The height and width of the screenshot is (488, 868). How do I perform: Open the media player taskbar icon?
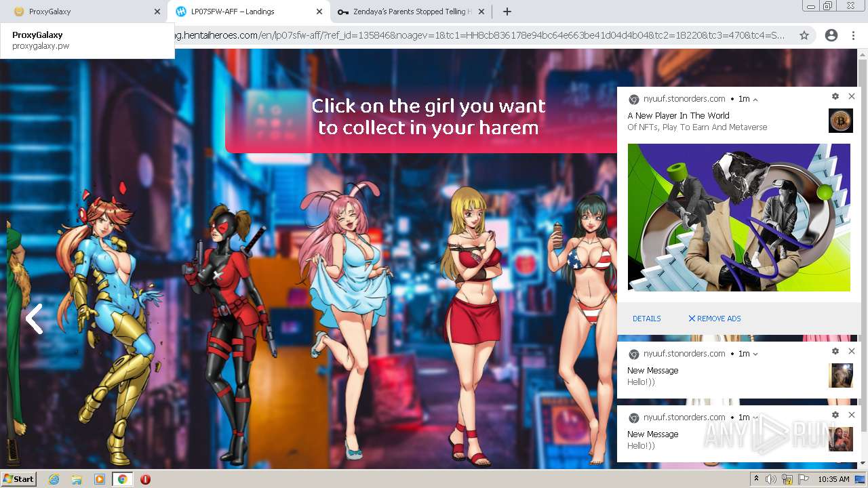pyautogui.click(x=100, y=479)
